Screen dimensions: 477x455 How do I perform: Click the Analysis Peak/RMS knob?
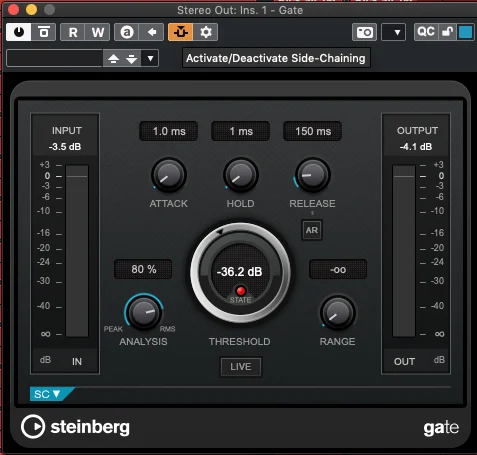point(144,312)
